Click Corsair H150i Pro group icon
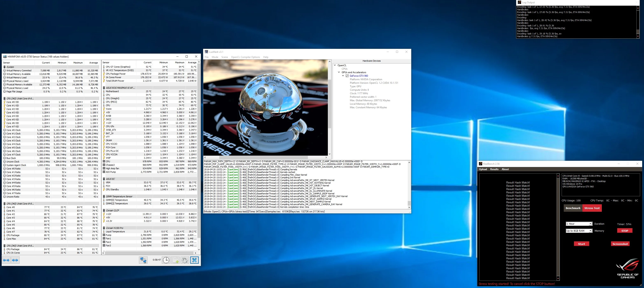Image resolution: width=644 pixels, height=288 pixels. pyautogui.click(x=104, y=228)
